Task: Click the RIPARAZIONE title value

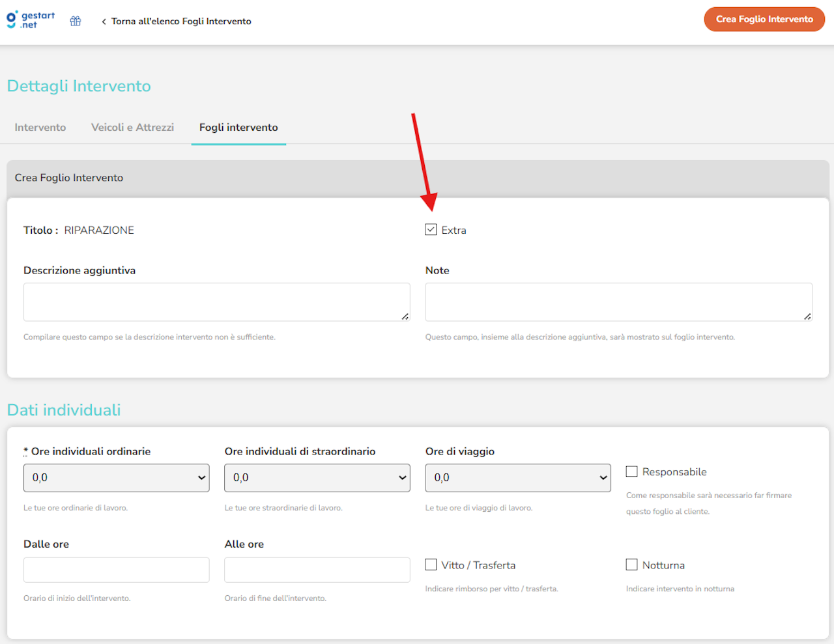Action: [99, 231]
